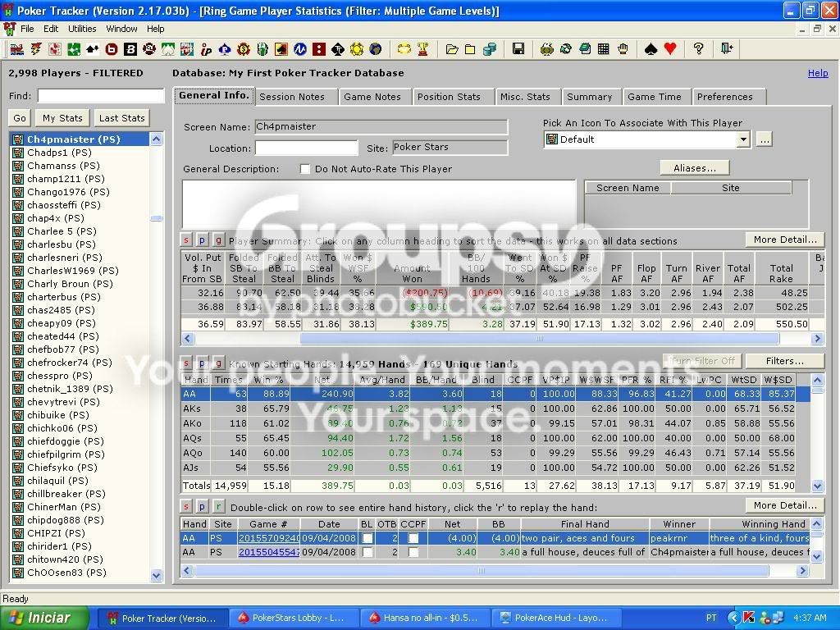This screenshot has width=840, height=630.
Task: Click the black square 'B' site icon
Action: pos(130,49)
